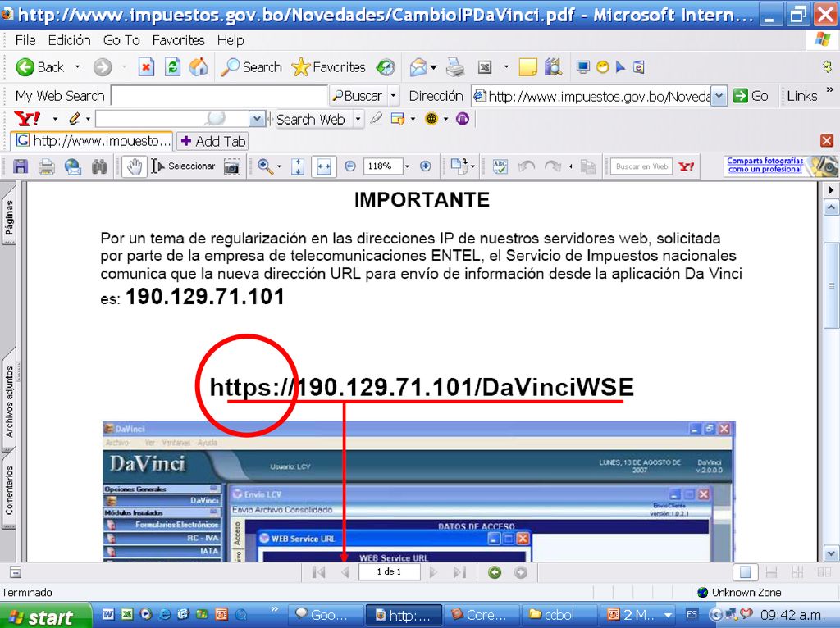
Task: Open the Home page
Action: [x=199, y=67]
